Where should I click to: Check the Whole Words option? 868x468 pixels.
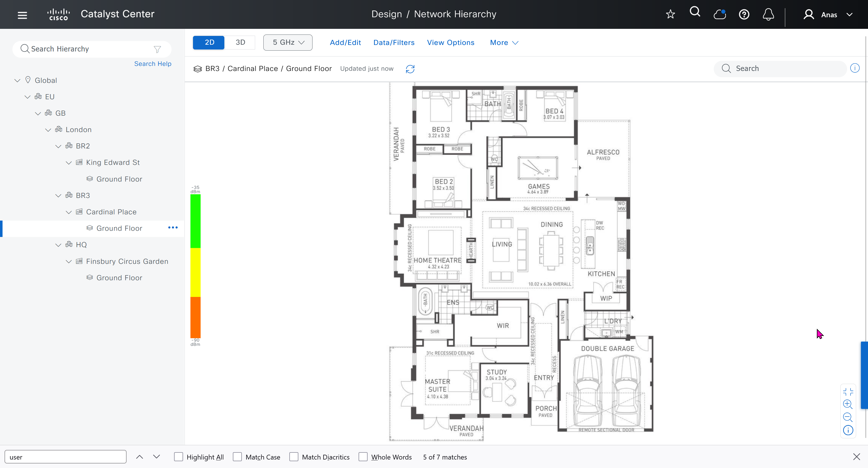(363, 457)
